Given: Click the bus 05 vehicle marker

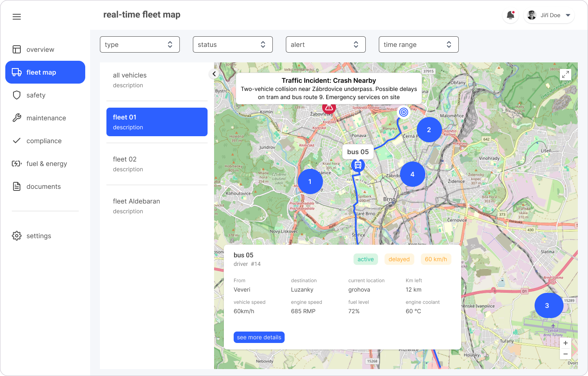Looking at the screenshot, I should [x=358, y=165].
